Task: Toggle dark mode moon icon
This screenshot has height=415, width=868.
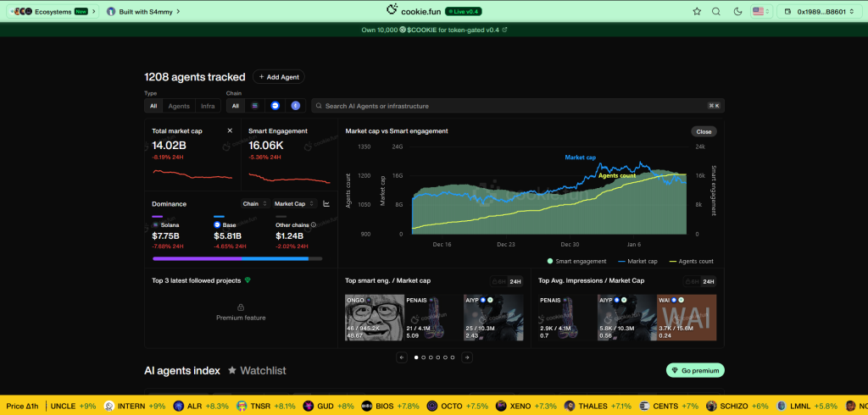Action: (737, 11)
